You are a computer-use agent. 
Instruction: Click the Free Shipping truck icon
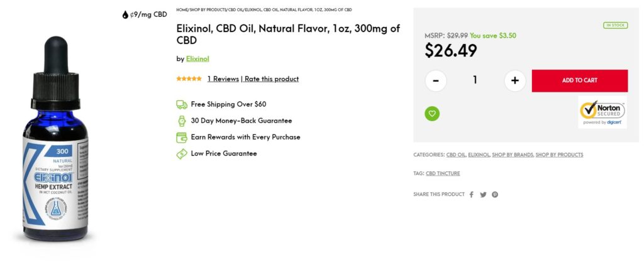coord(182,104)
